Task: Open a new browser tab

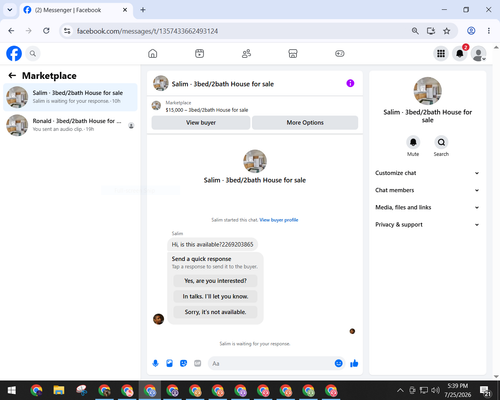Action: tap(143, 10)
